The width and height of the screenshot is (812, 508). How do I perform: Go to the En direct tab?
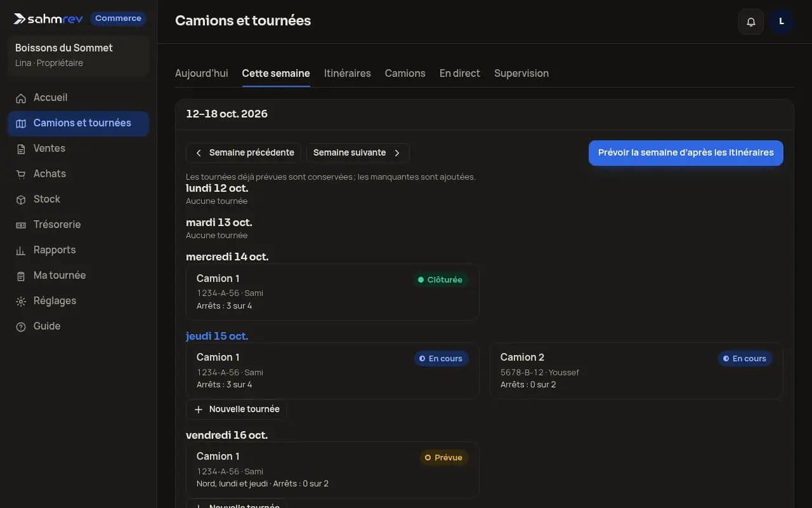click(x=460, y=74)
